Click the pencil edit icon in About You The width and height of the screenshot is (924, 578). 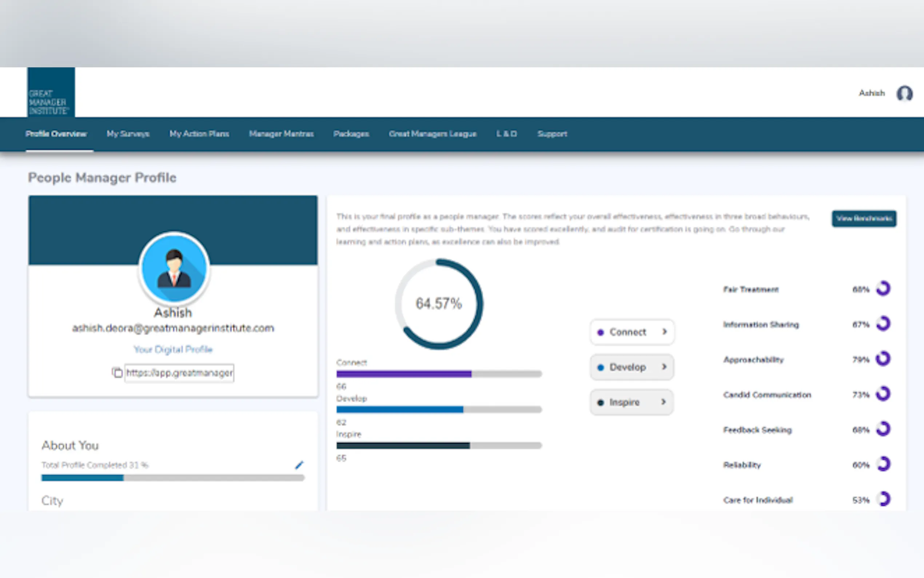(x=299, y=465)
